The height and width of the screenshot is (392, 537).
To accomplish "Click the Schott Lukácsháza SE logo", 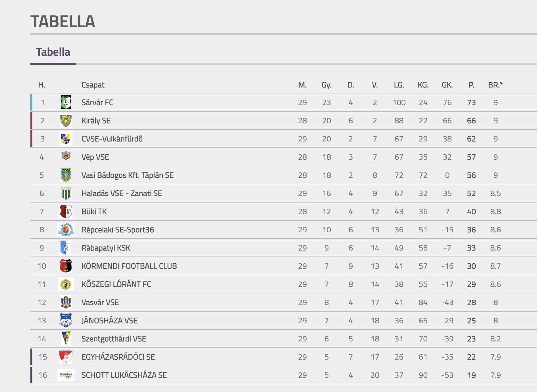I will 66,375.
